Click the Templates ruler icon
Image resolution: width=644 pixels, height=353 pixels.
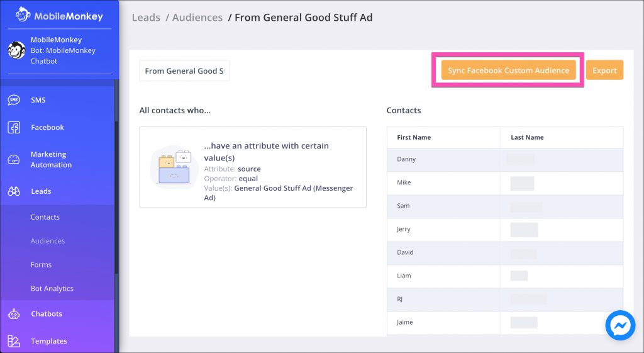(x=14, y=341)
